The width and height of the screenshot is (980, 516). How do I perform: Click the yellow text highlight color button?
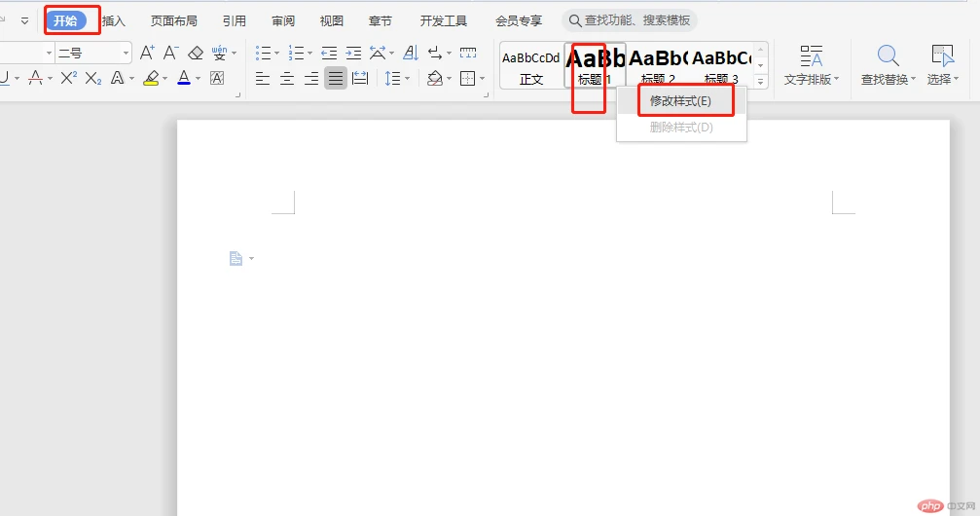click(x=151, y=78)
